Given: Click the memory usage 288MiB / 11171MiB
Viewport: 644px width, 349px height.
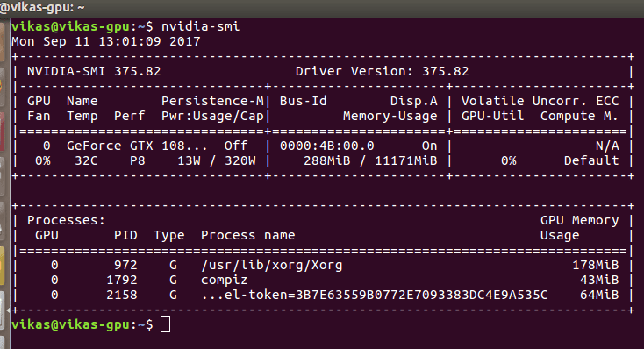Looking at the screenshot, I should click(370, 160).
